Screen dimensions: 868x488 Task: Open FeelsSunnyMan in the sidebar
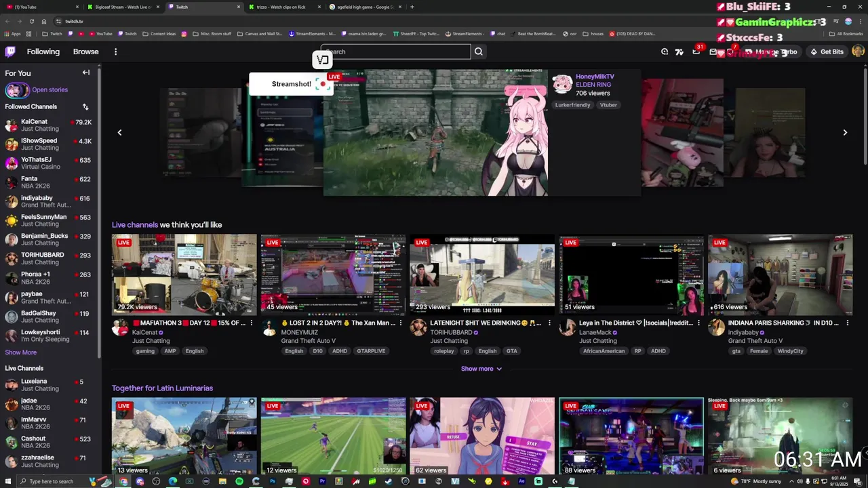pos(50,220)
